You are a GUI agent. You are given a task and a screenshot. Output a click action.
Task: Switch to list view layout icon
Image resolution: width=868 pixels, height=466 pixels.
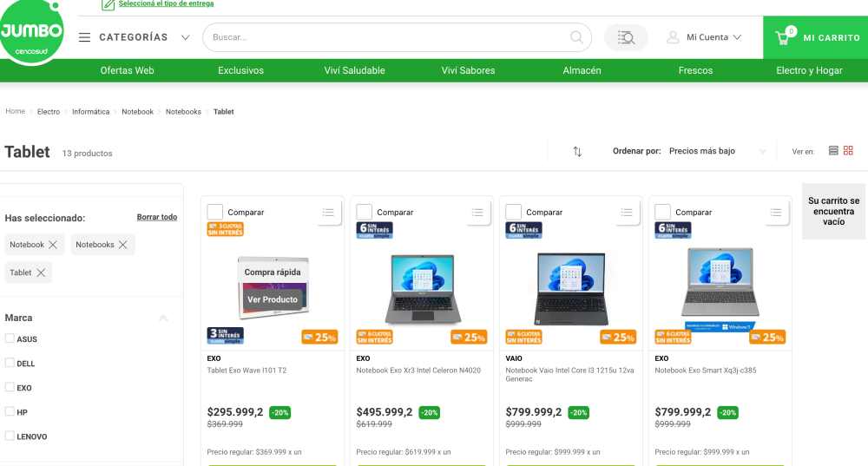(x=833, y=150)
